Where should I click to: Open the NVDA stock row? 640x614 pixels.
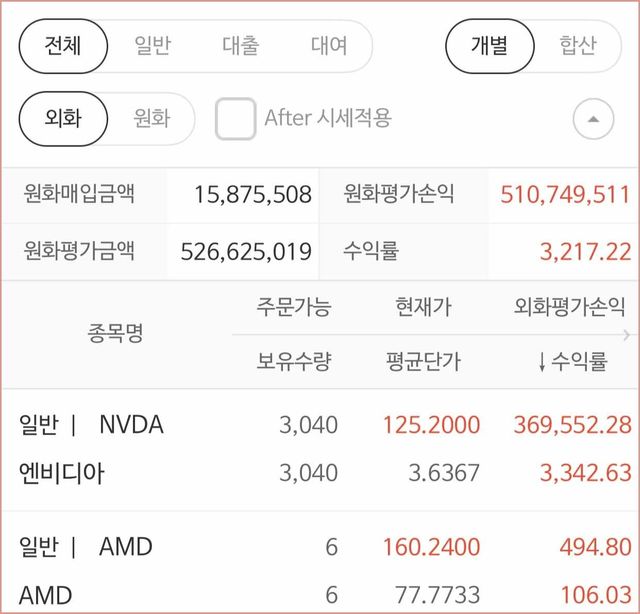tap(131, 425)
